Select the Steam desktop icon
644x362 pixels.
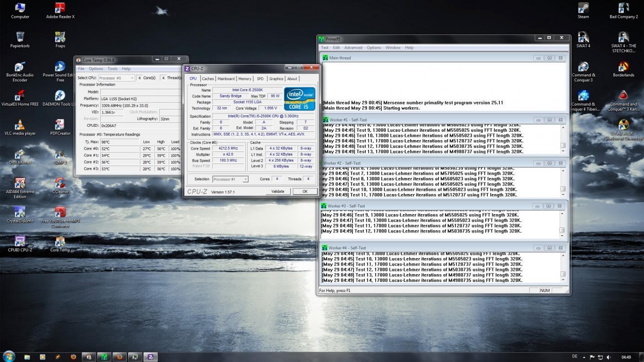(583, 11)
